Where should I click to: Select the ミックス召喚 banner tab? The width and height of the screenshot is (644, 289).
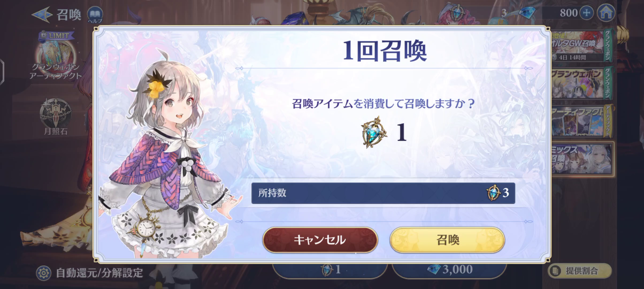[x=582, y=159]
